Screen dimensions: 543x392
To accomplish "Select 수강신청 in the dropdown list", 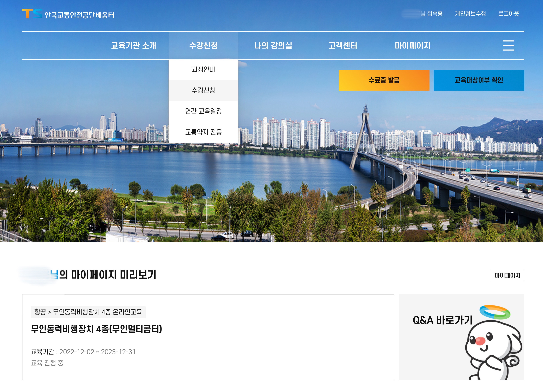I will coord(204,90).
